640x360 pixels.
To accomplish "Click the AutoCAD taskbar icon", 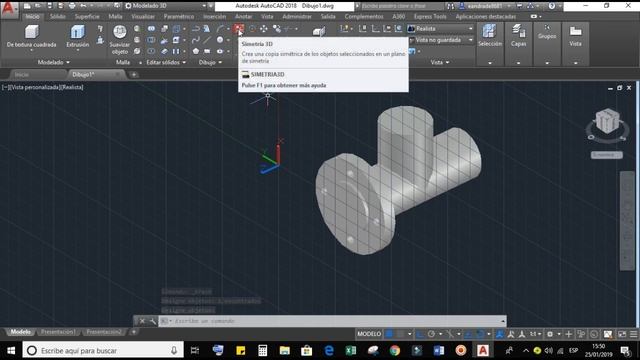I will [483, 351].
